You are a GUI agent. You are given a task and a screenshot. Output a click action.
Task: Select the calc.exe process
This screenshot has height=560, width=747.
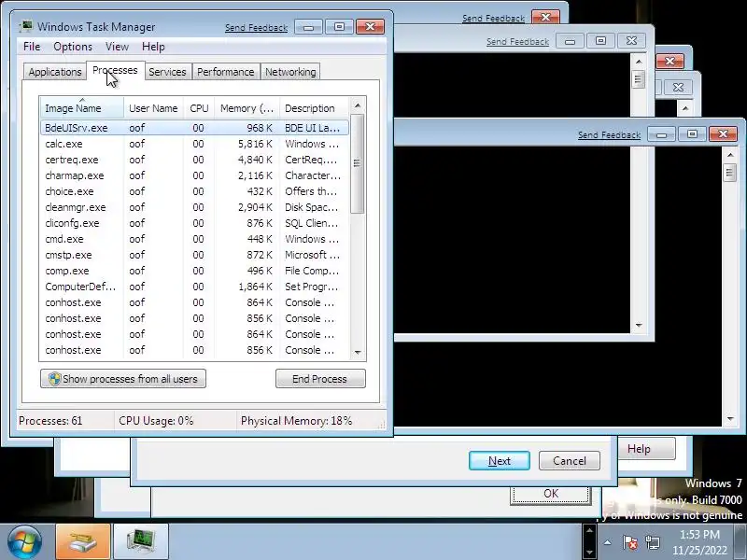pos(194,144)
